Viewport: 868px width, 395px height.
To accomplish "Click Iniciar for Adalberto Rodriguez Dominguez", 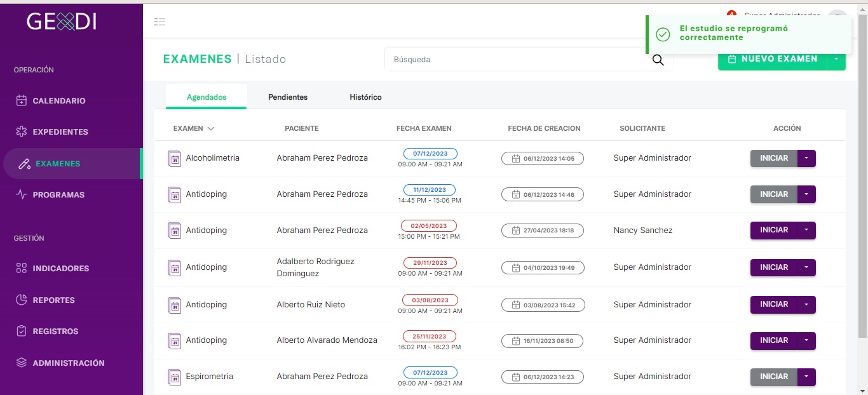I will (x=774, y=267).
